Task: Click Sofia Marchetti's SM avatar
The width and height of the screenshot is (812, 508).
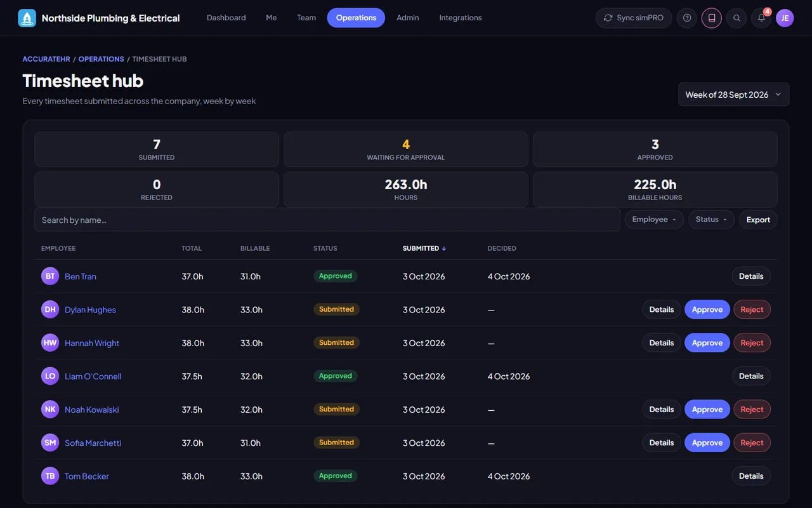Action: [x=50, y=443]
